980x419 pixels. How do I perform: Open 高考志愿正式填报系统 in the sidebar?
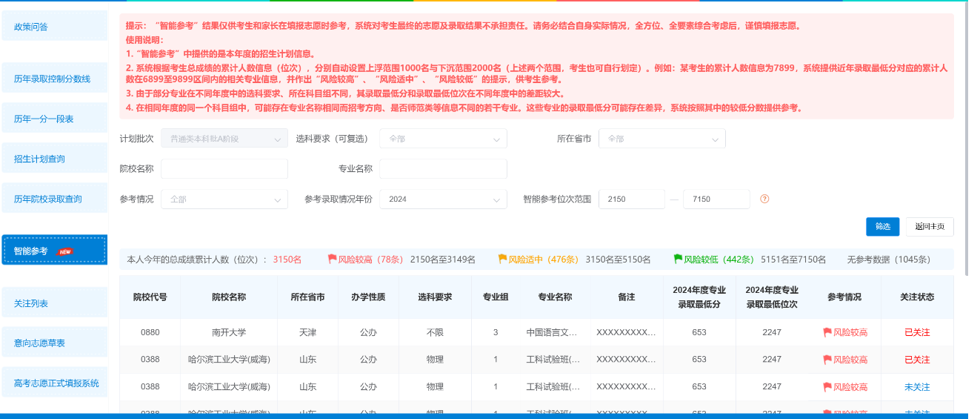coord(55,383)
